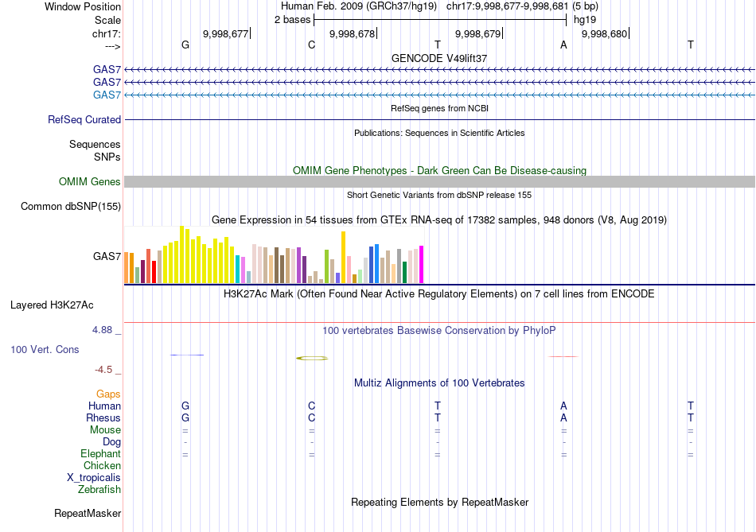Open the H3K27Ac Mark ENCODE track title
Viewport: 756px width, 532px height.
(439, 294)
